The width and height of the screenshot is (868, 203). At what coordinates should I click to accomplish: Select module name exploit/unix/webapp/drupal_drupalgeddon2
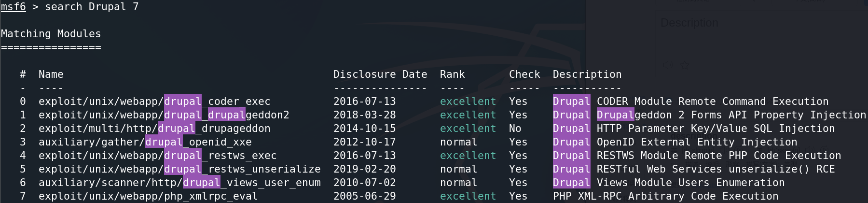pos(164,115)
